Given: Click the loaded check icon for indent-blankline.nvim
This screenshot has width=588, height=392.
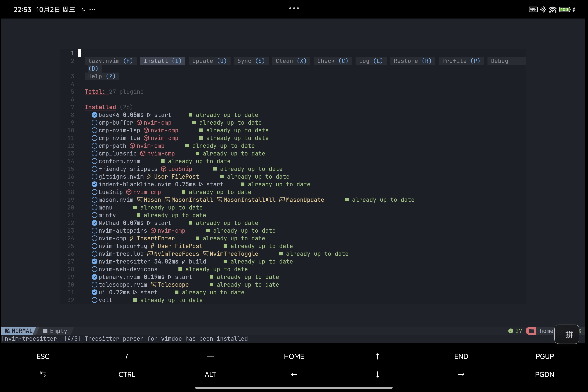Looking at the screenshot, I should 95,184.
